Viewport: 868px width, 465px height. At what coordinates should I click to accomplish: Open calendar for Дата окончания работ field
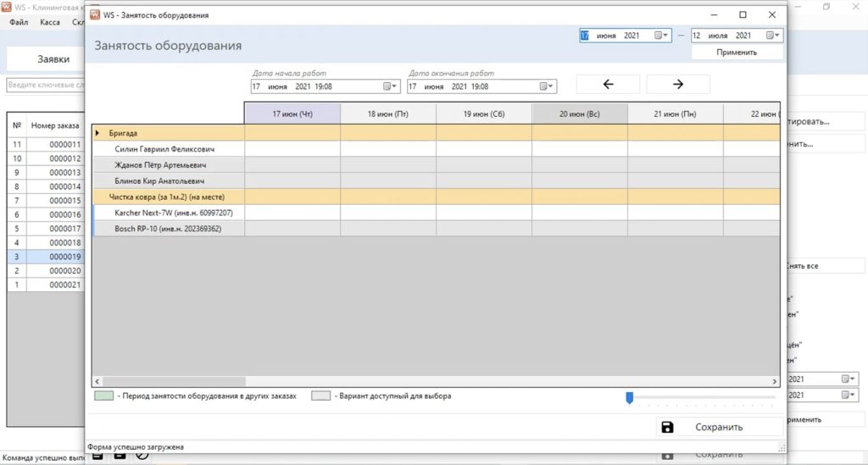click(x=546, y=86)
